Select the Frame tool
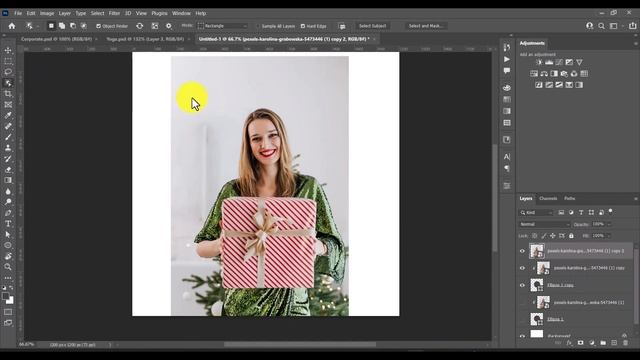 (x=8, y=104)
